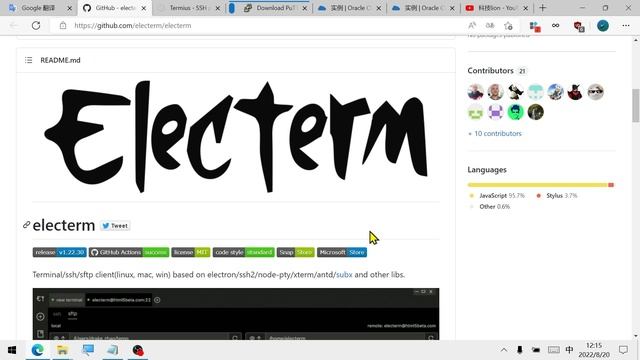Follow the subx link in the description

point(344,275)
